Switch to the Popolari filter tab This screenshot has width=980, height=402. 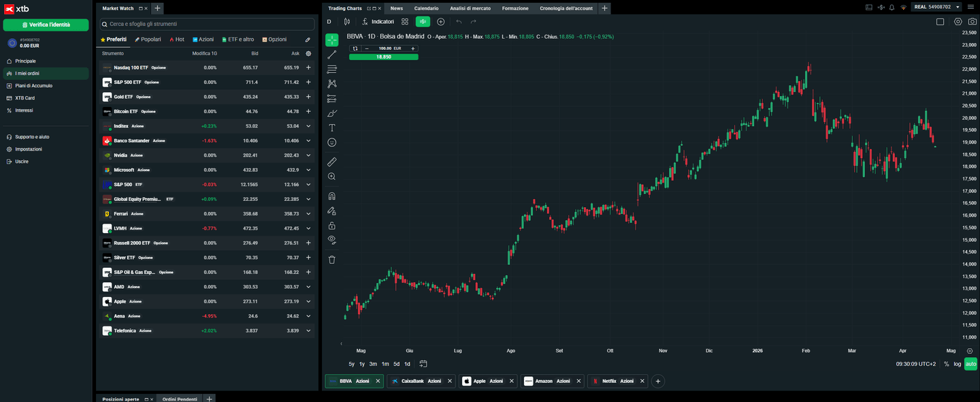(148, 40)
